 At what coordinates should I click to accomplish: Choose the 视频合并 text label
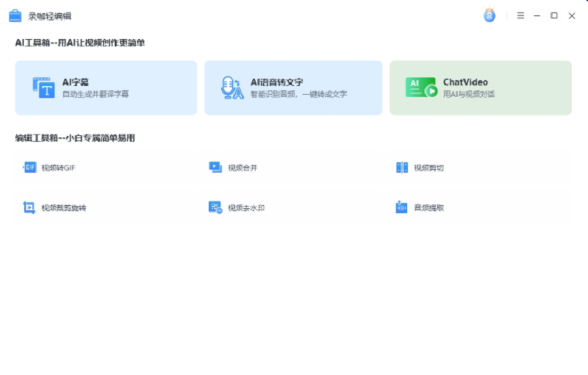coord(243,168)
